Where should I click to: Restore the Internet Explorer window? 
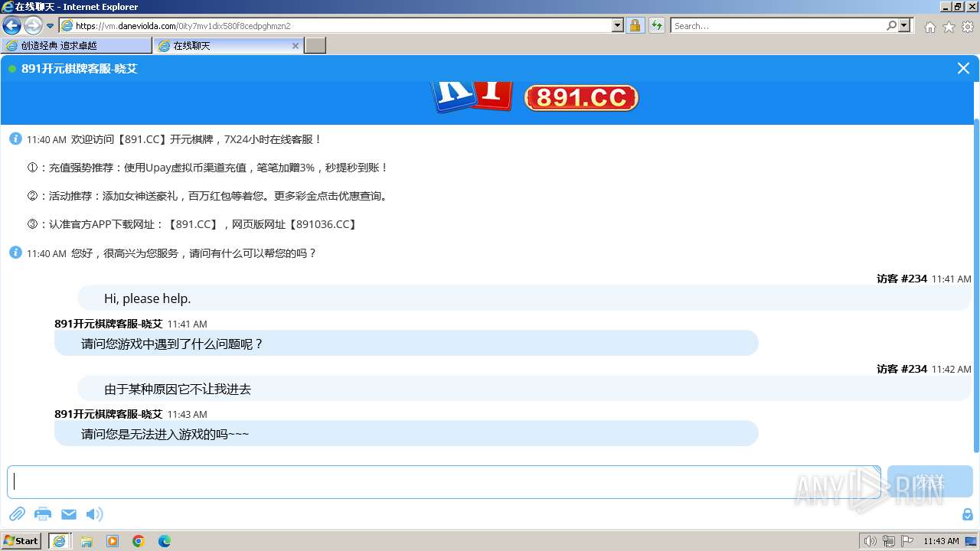click(x=957, y=6)
